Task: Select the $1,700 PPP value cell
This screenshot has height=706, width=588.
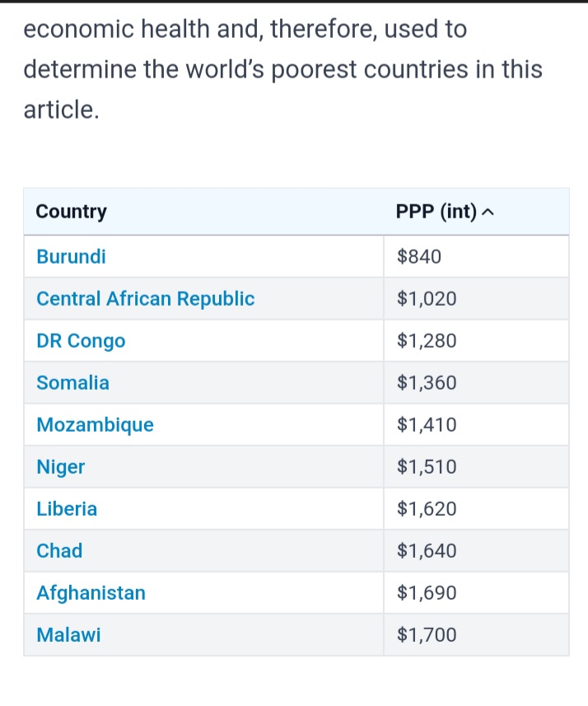Action: (x=476, y=635)
